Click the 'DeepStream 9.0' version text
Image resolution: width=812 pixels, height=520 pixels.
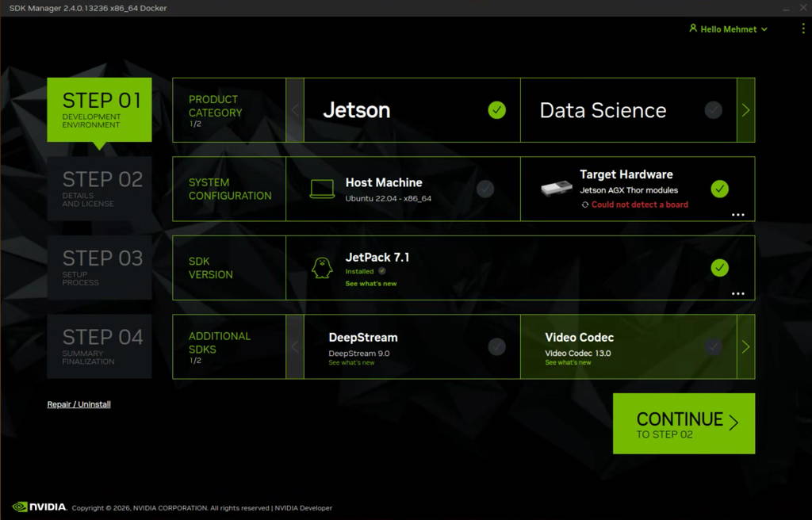coord(359,354)
